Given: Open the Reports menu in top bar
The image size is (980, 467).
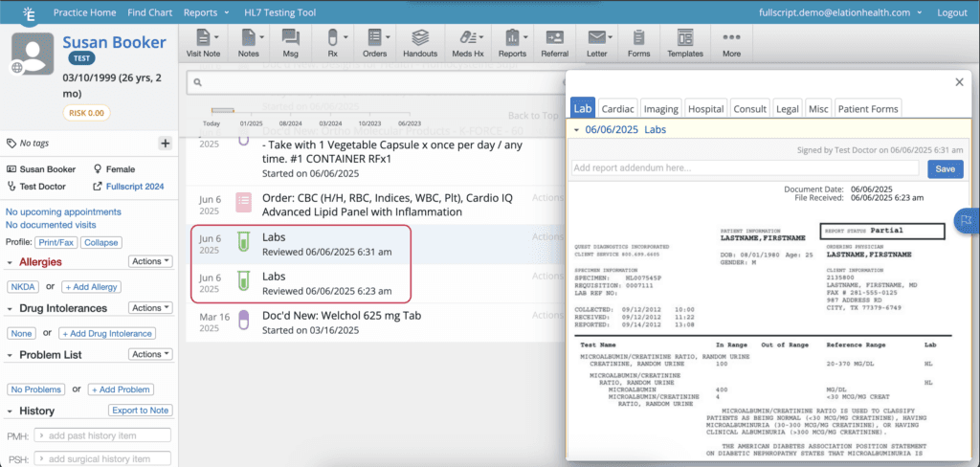Looking at the screenshot, I should point(207,12).
